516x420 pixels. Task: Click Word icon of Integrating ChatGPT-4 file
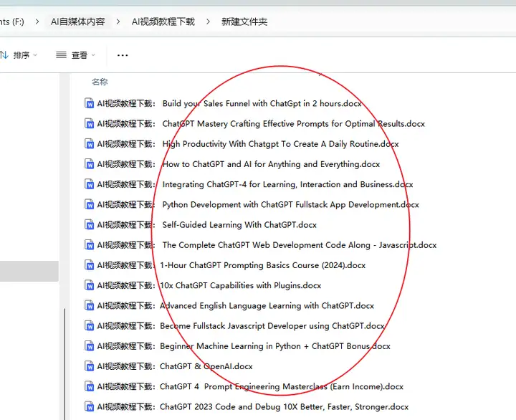89,184
